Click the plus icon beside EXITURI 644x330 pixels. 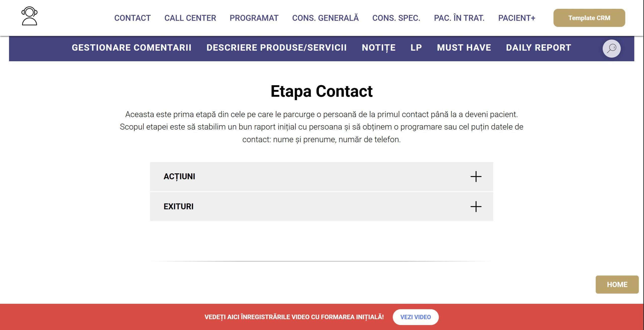[x=476, y=207]
